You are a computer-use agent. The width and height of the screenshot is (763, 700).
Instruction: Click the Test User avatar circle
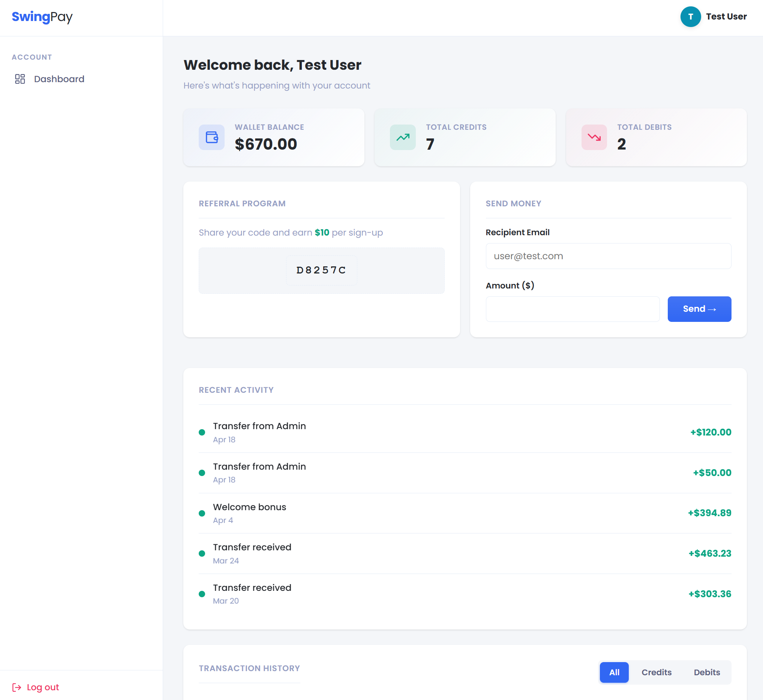coord(691,17)
